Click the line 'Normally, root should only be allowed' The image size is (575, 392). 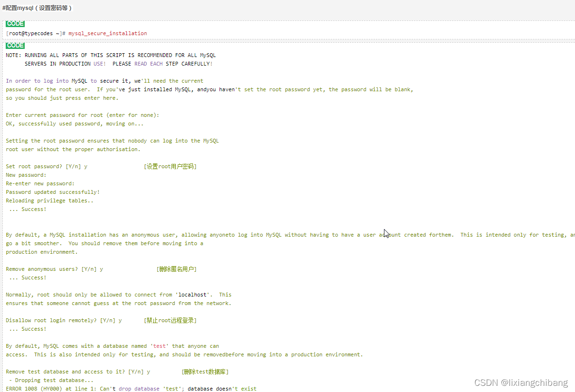tap(119, 295)
